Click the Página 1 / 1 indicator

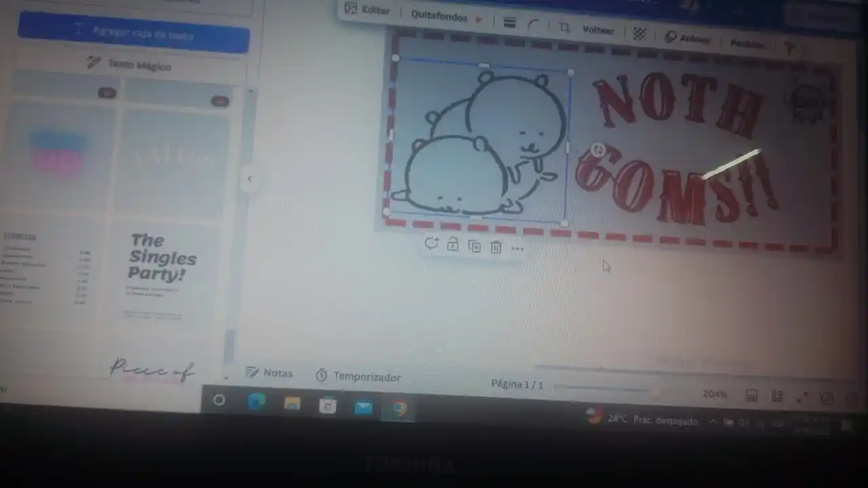point(517,384)
